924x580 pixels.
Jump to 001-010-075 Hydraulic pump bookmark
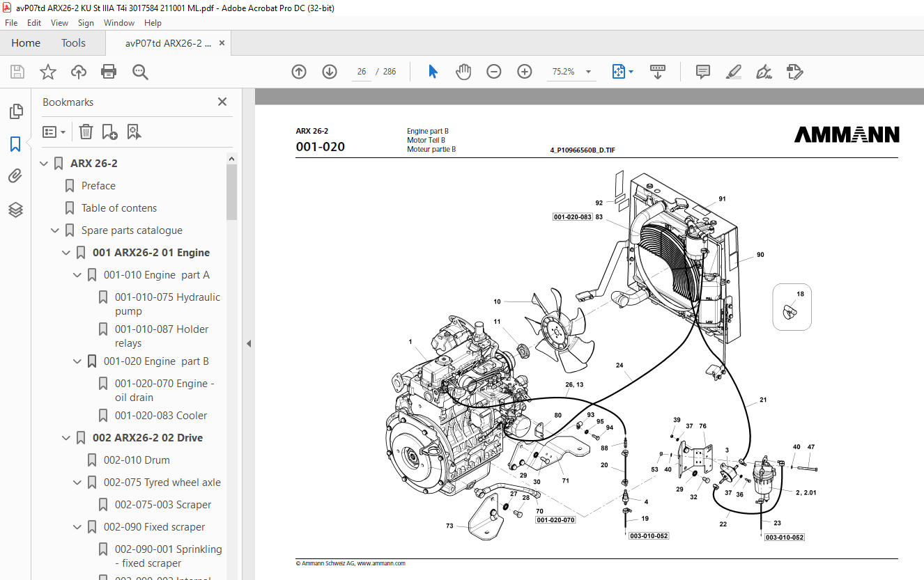(x=167, y=304)
